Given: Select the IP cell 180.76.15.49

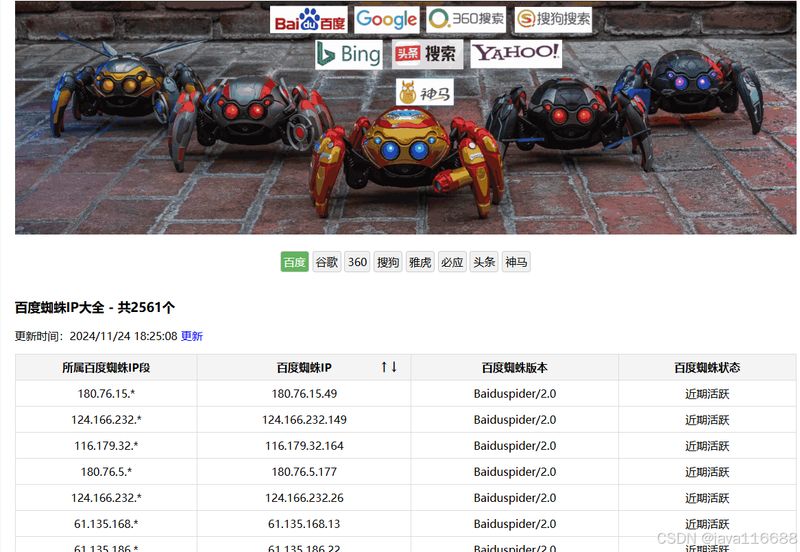Looking at the screenshot, I should pyautogui.click(x=304, y=393).
